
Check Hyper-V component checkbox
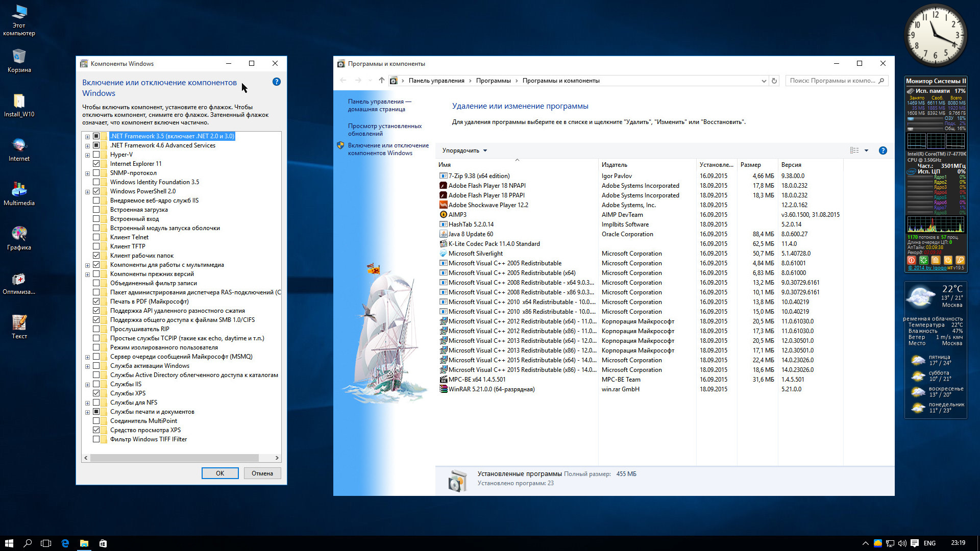[x=96, y=155]
